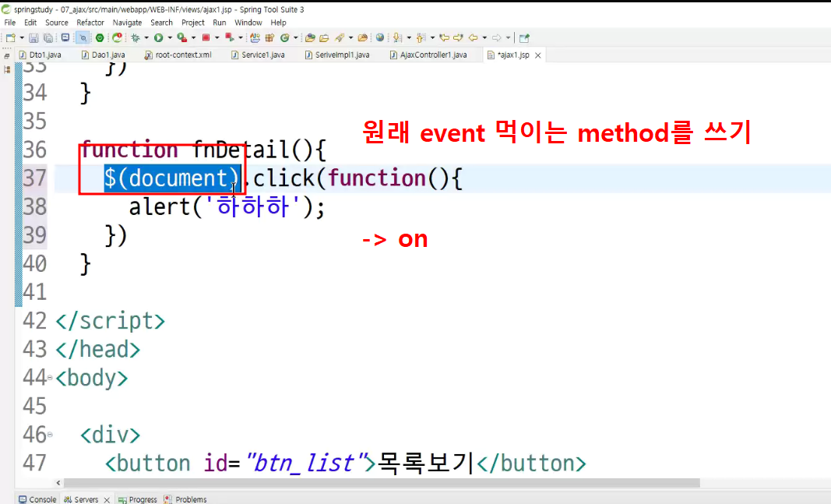
Task: Expand the Debug configurations dropdown
Action: (x=146, y=37)
